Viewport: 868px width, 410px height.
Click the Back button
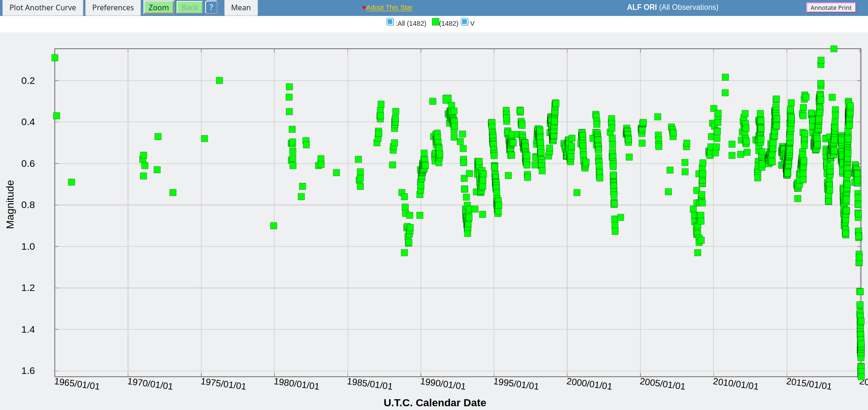coord(190,7)
